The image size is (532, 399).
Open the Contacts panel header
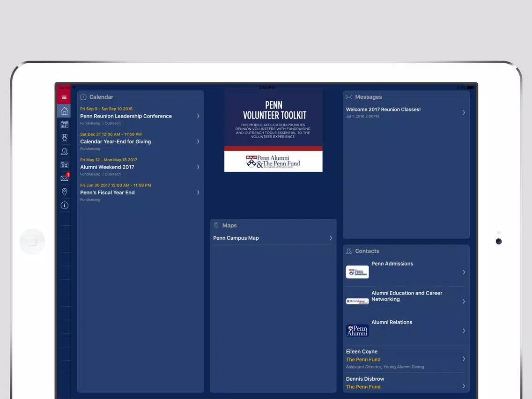[367, 251]
